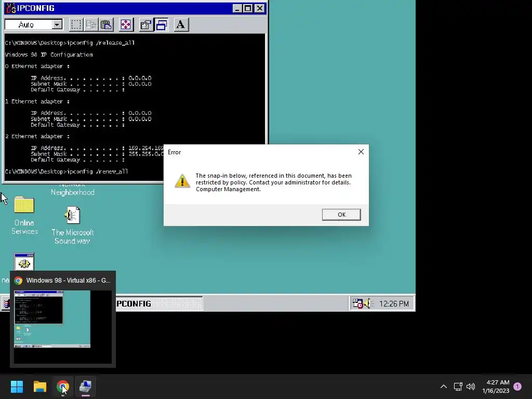Click OK in the Error dialog
The width and height of the screenshot is (532, 399).
point(341,215)
